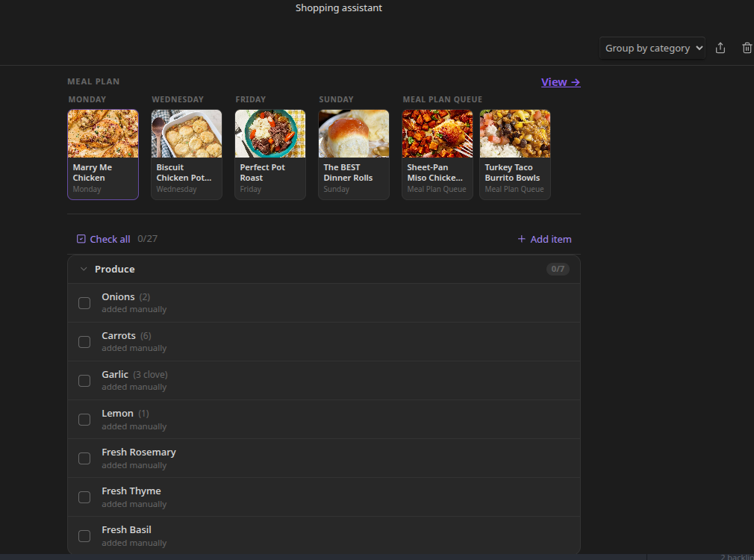Screen dimensions: 754x560
Task: Click the share/export list icon
Action: tap(720, 48)
